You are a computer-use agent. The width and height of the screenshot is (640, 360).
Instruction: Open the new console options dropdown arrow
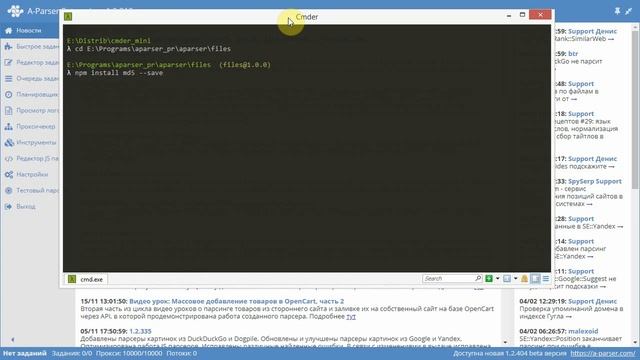click(498, 278)
